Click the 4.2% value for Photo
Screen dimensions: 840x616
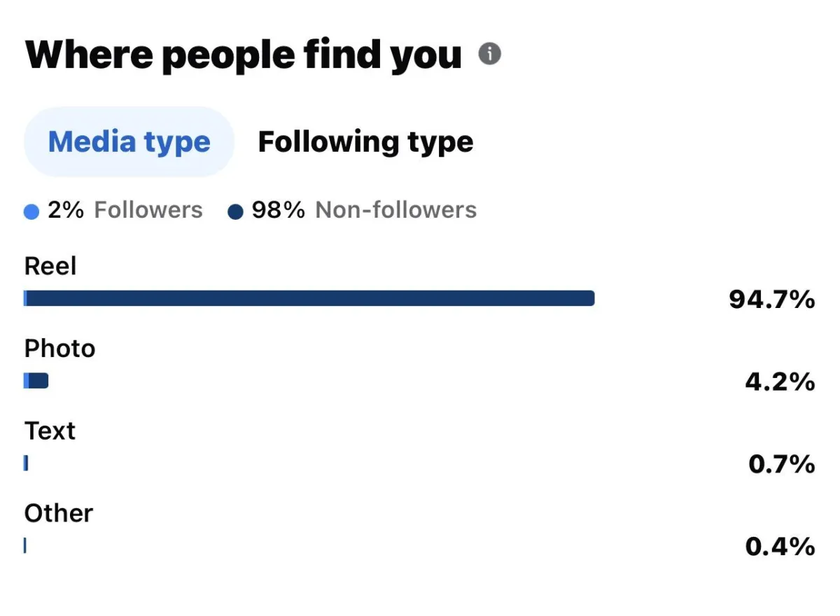tap(780, 381)
